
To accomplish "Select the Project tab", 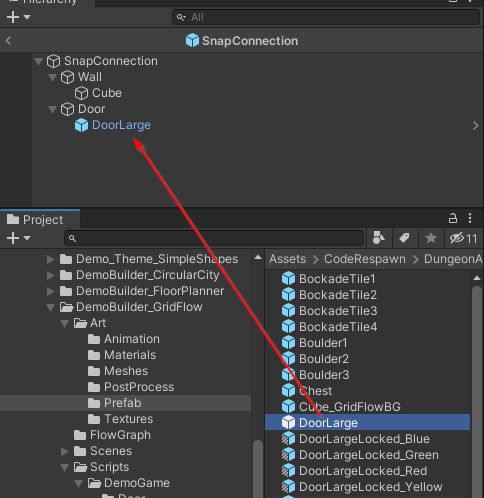I will (40, 219).
